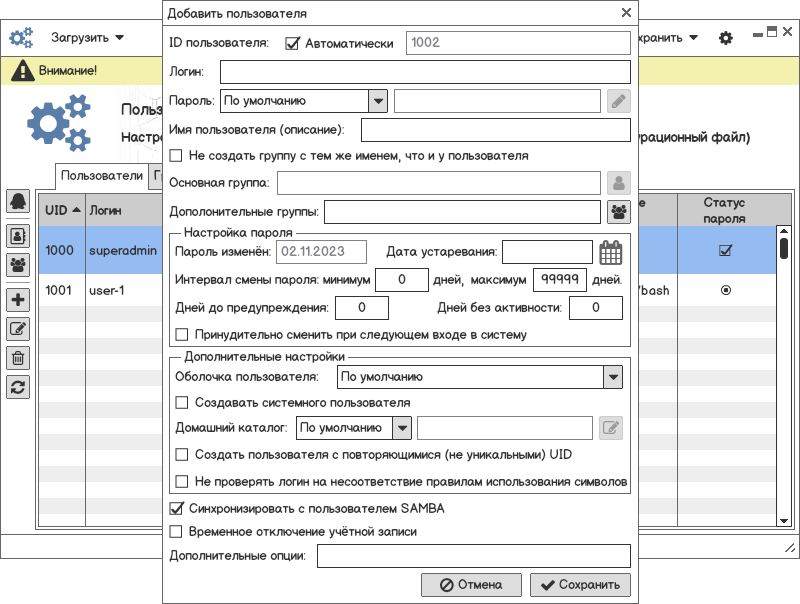
Task: Click maximum interval field showing 99999
Action: [560, 280]
